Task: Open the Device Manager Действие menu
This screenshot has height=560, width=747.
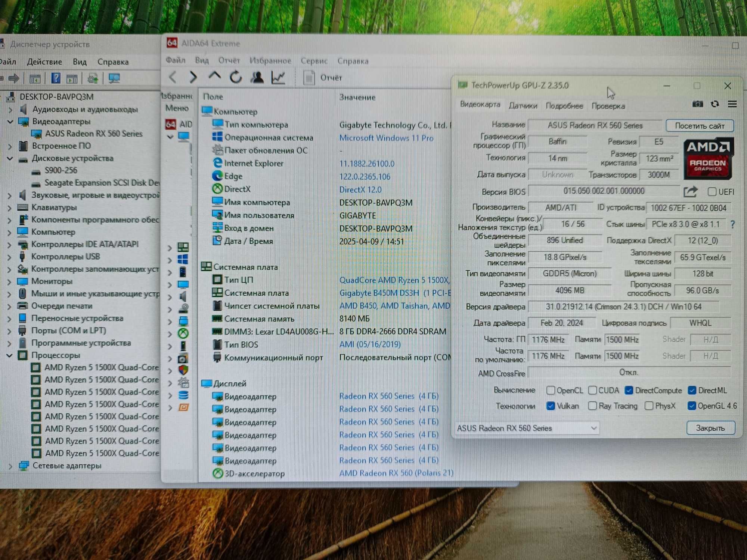Action: click(x=44, y=62)
